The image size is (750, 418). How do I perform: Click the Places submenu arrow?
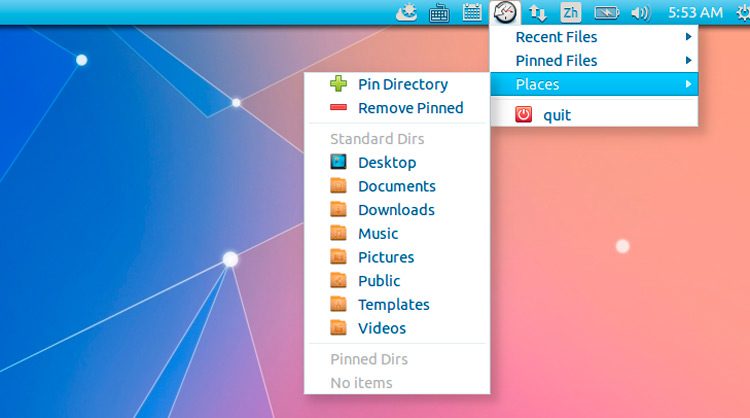688,84
